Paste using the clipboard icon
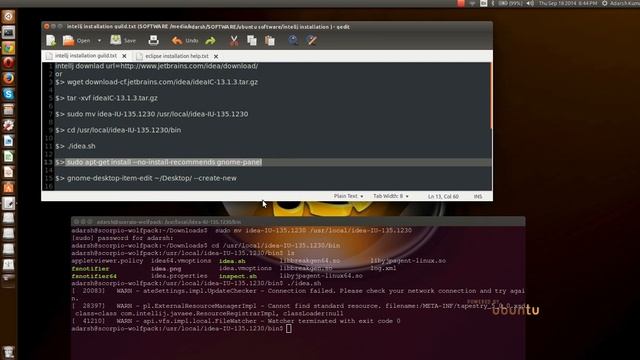This screenshot has height=360, width=640. pos(270,40)
